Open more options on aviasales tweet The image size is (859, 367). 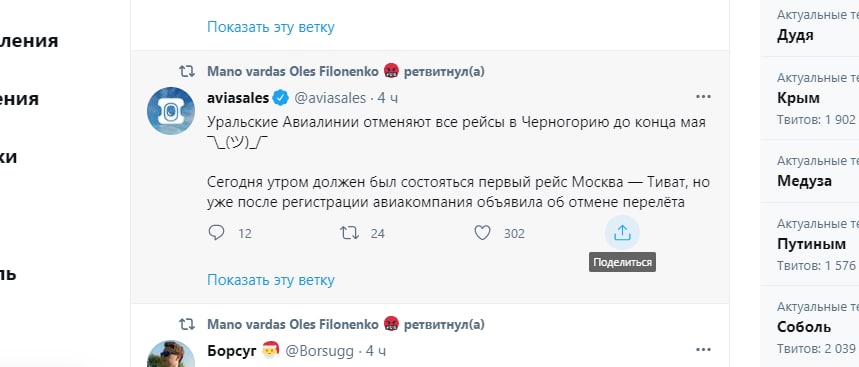click(x=703, y=97)
